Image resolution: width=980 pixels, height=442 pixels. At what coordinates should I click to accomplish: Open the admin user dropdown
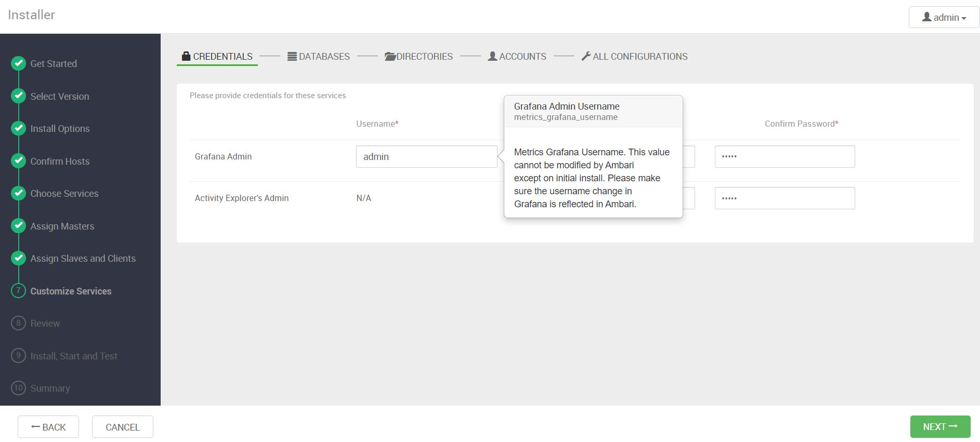(x=944, y=18)
